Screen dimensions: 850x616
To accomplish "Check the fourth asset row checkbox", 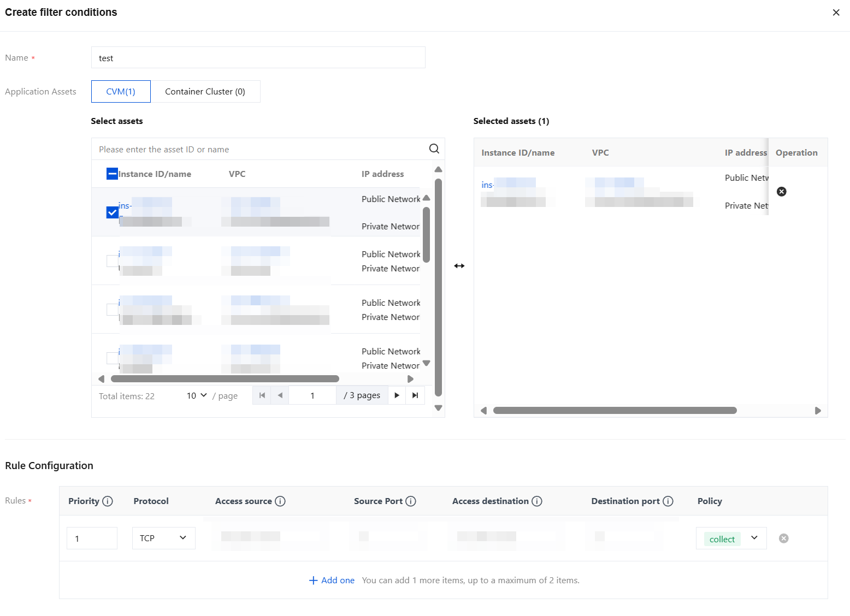I will point(112,358).
